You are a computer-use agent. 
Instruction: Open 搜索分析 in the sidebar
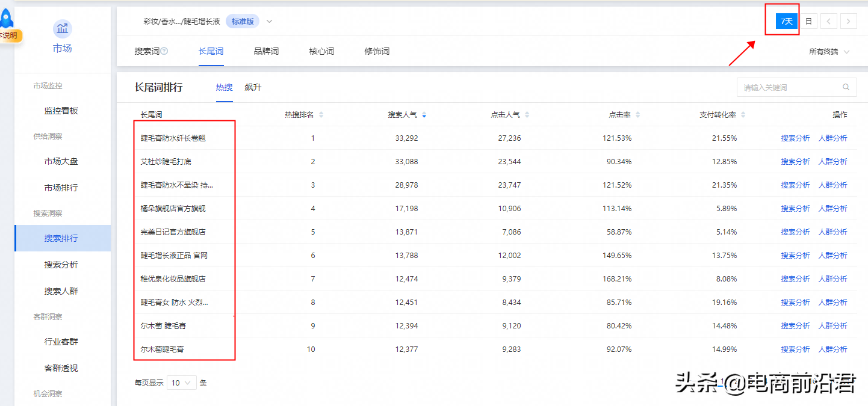point(61,265)
